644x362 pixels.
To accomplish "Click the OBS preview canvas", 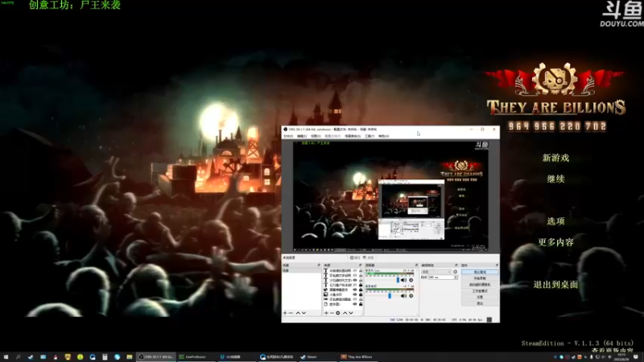I will pyautogui.click(x=390, y=195).
